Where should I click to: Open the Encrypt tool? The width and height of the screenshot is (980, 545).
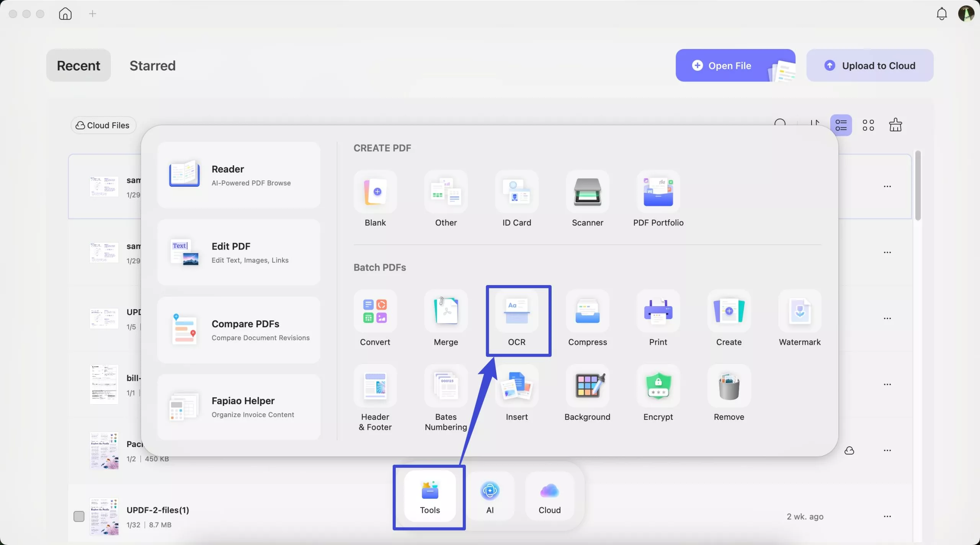pos(658,393)
